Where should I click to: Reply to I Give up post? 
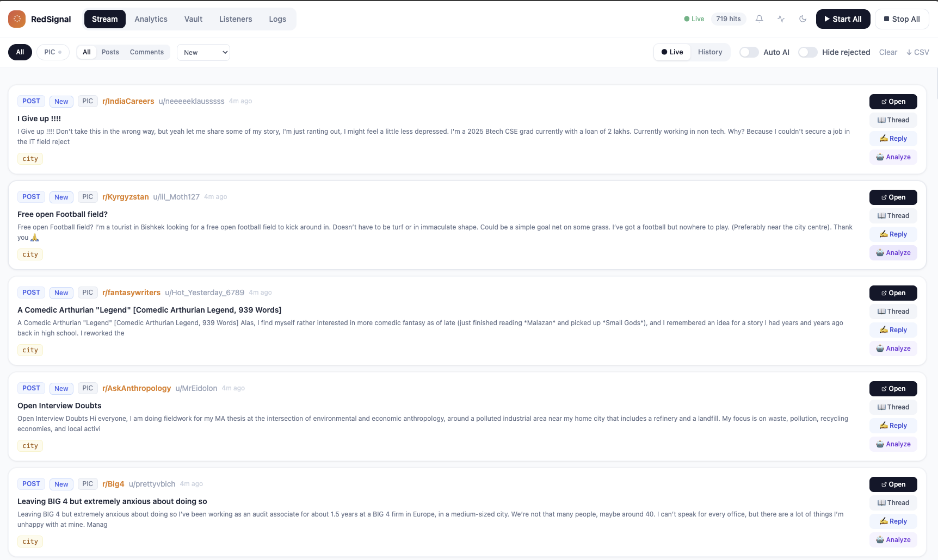tap(893, 139)
